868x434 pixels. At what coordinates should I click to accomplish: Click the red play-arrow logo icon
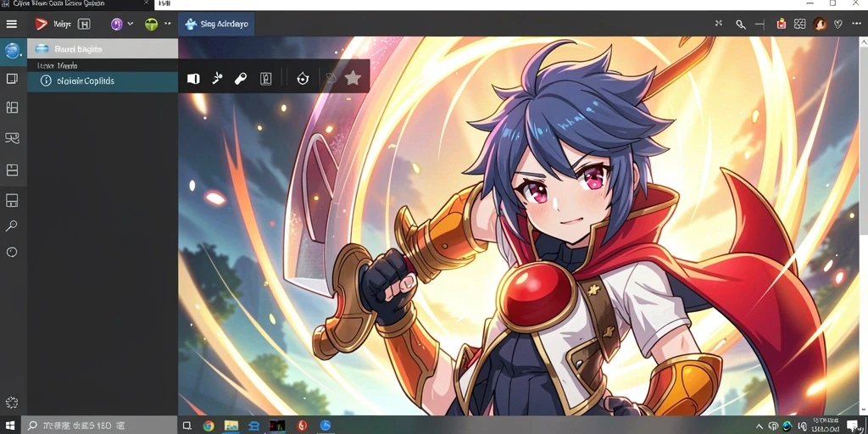click(x=41, y=24)
